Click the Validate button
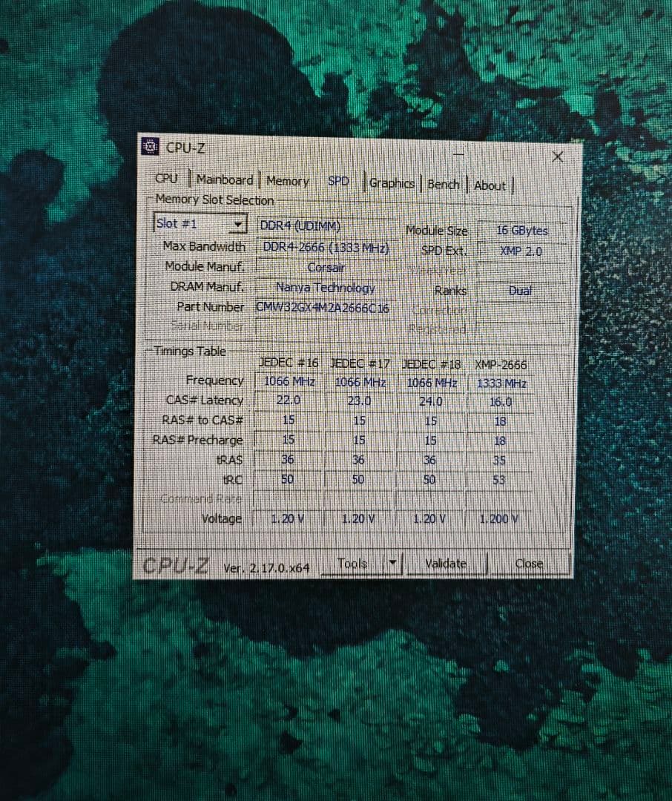 pyautogui.click(x=446, y=564)
